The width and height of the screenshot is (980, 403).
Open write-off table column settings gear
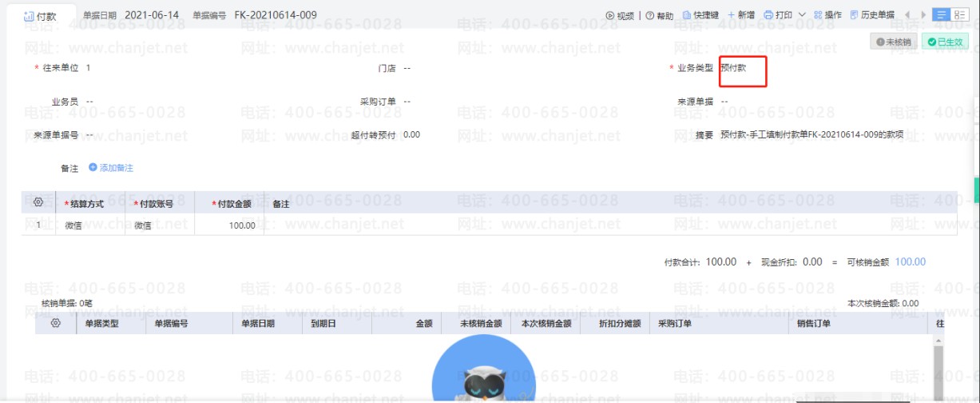pos(55,323)
